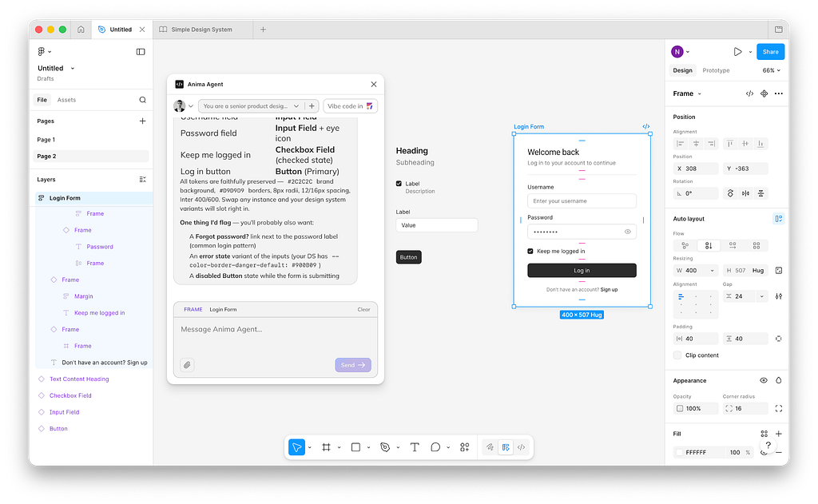Open the Actions components tool in toolbar

click(x=465, y=447)
